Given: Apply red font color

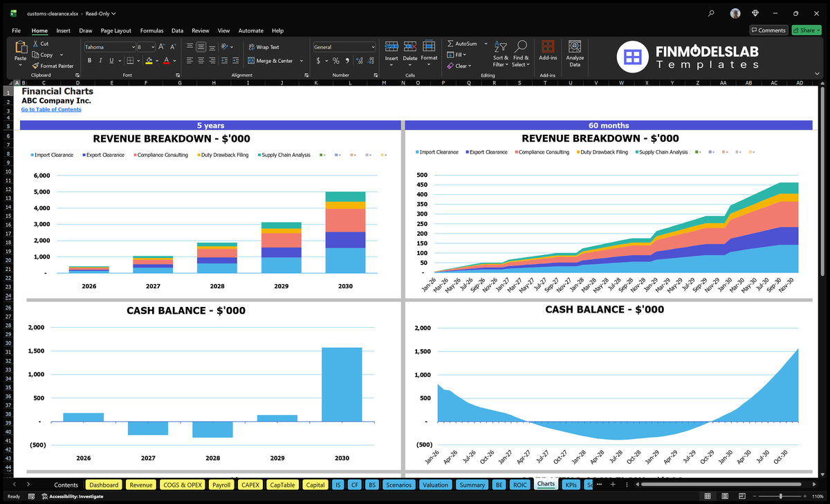Looking at the screenshot, I should (x=167, y=61).
